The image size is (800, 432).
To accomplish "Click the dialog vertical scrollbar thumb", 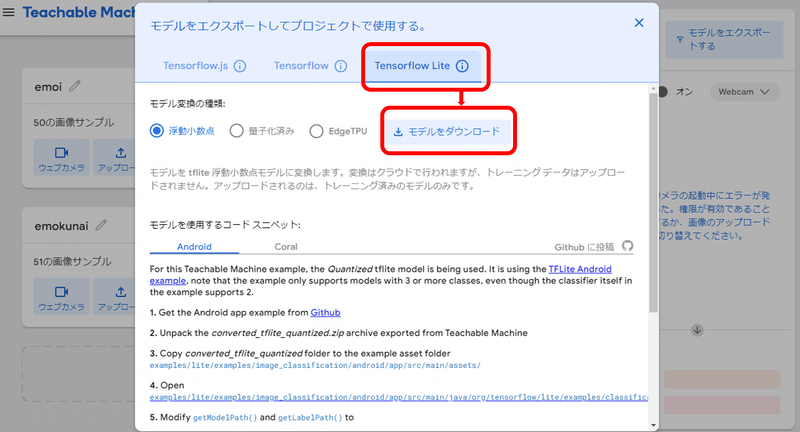I will (653, 203).
